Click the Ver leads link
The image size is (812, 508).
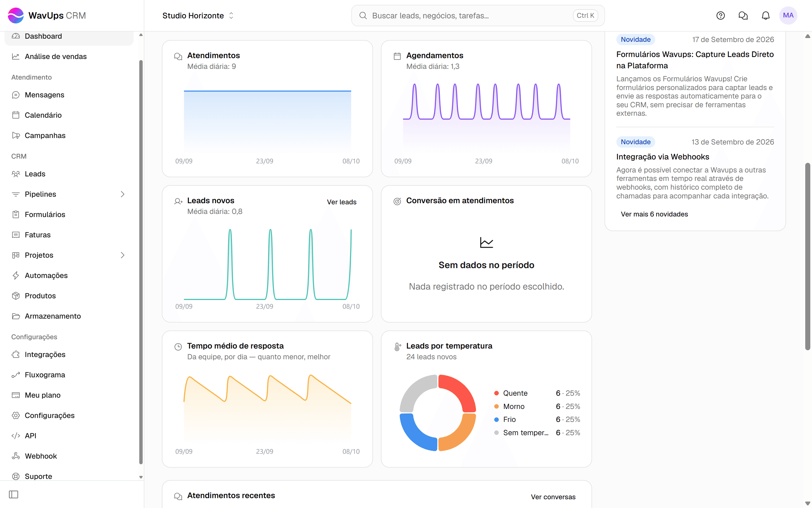(342, 202)
